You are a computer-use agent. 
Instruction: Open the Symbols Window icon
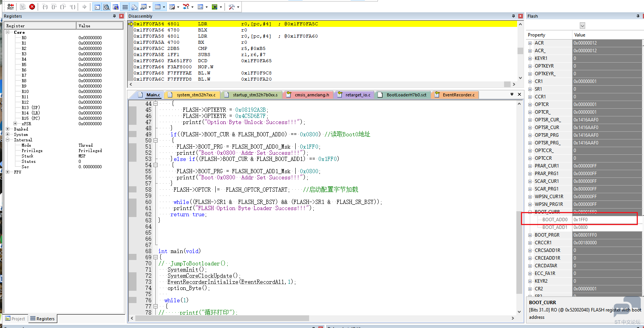115,7
